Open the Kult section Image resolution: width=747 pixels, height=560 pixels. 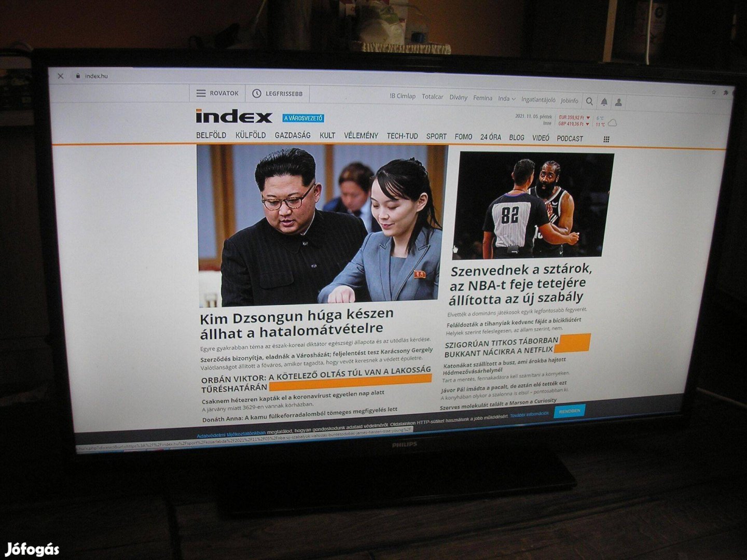(x=327, y=135)
